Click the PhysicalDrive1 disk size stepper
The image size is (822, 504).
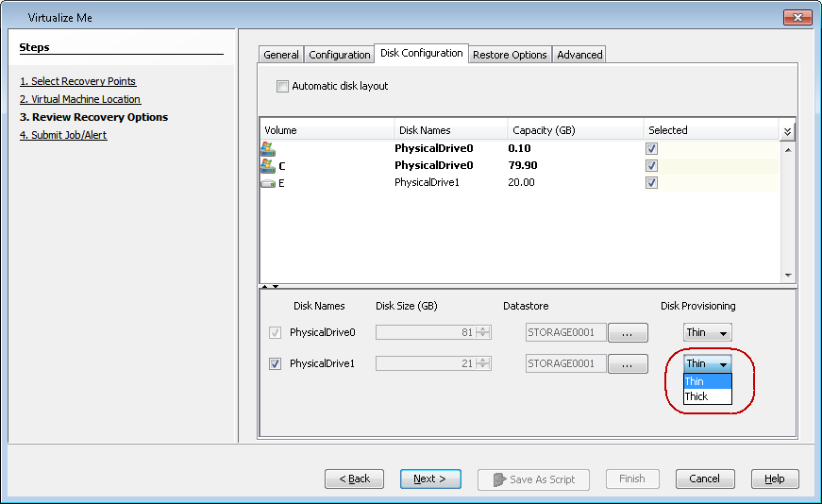tap(483, 363)
